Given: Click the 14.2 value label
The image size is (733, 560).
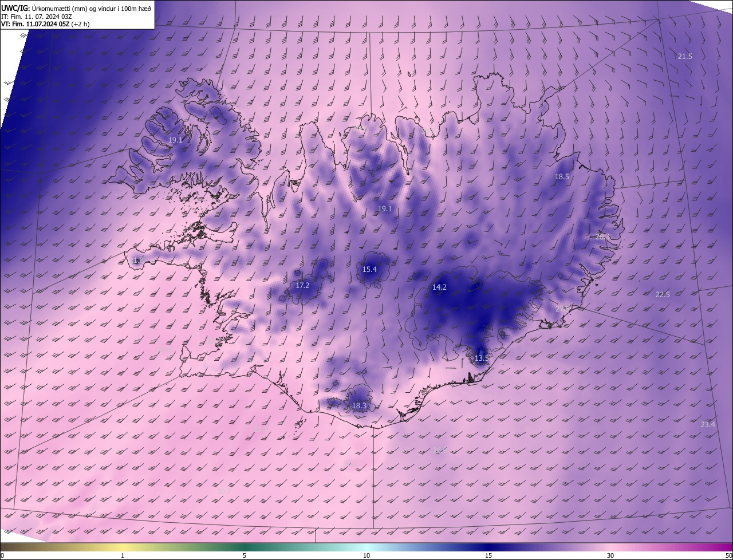Looking at the screenshot, I should [439, 287].
